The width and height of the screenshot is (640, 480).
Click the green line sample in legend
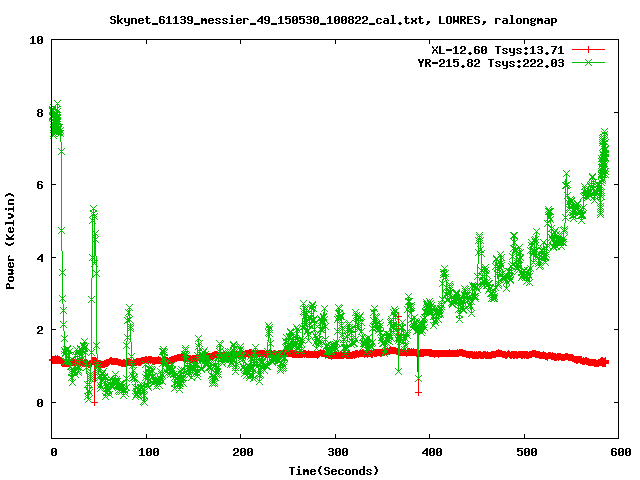coord(590,62)
